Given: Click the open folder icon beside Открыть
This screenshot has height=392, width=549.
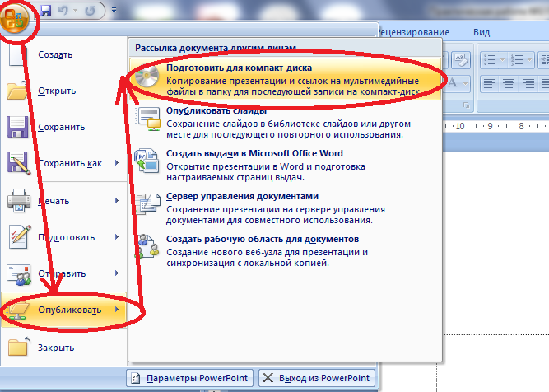Looking at the screenshot, I should pyautogui.click(x=17, y=90).
